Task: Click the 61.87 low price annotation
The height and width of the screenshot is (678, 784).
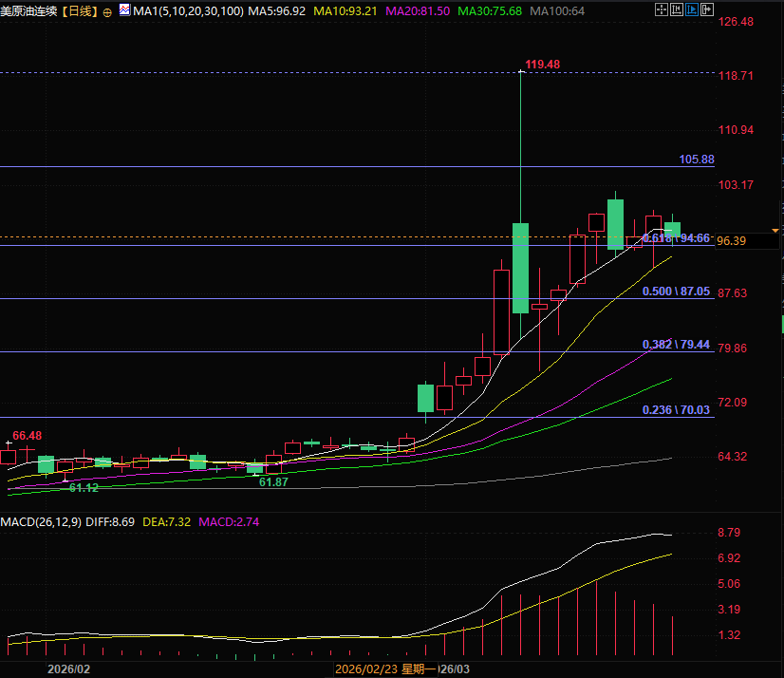Action: click(x=273, y=481)
